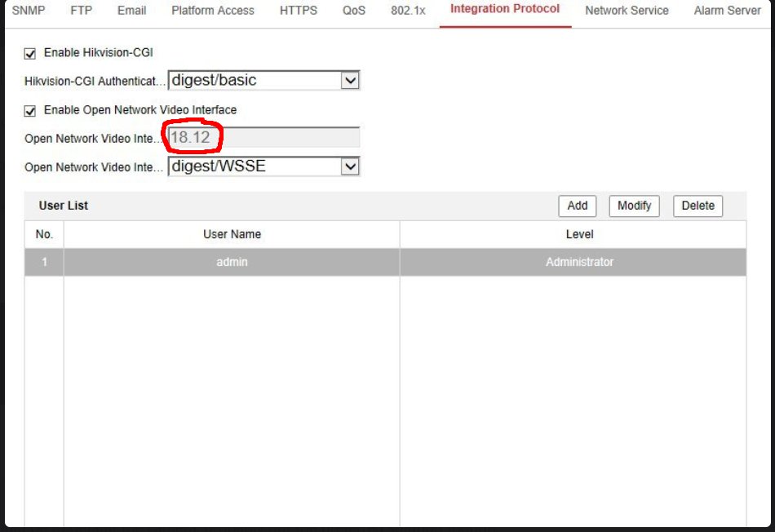Open the SNMP tab
775x532 pixels.
point(28,11)
